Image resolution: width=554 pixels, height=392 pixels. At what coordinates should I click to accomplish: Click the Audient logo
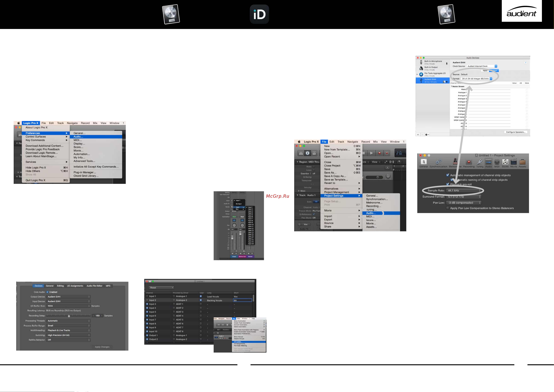point(521,11)
